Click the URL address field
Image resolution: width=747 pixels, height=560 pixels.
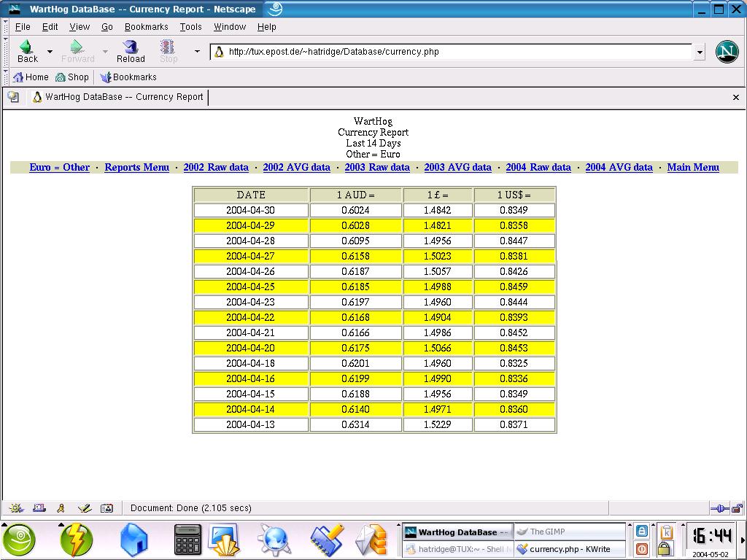(452, 52)
